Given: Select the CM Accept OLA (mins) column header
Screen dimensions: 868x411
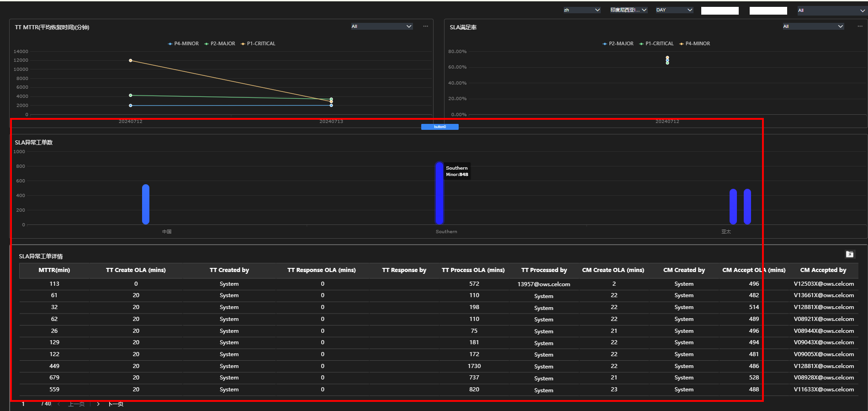Looking at the screenshot, I should click(x=754, y=270).
